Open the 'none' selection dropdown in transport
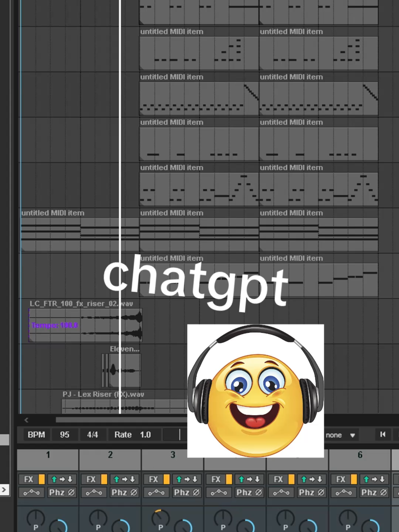399x532 pixels. pos(341,435)
